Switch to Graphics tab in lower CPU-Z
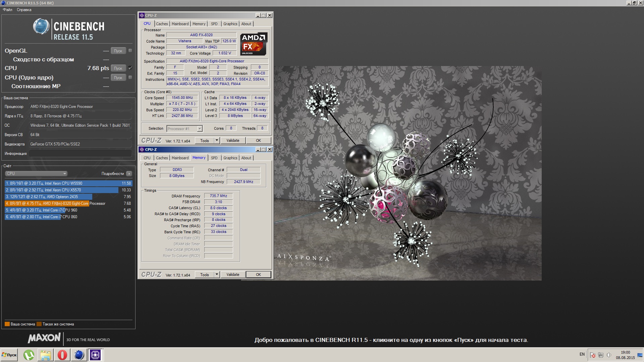 230,158
